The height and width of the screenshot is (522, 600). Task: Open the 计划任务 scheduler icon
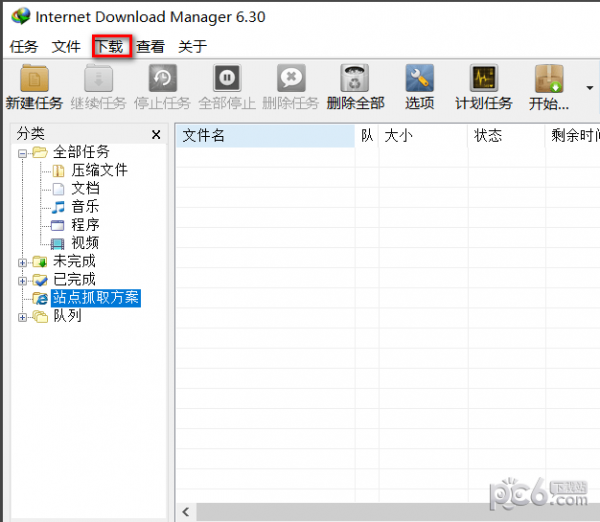(x=484, y=78)
